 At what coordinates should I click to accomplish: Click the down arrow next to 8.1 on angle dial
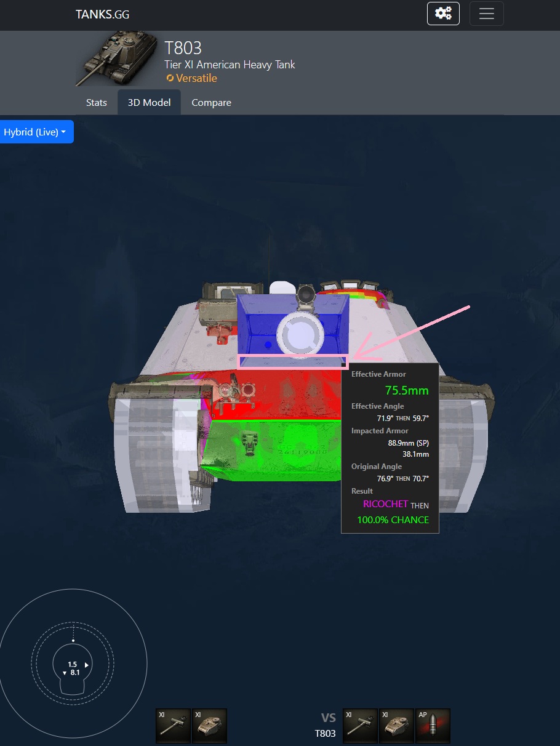coord(65,673)
